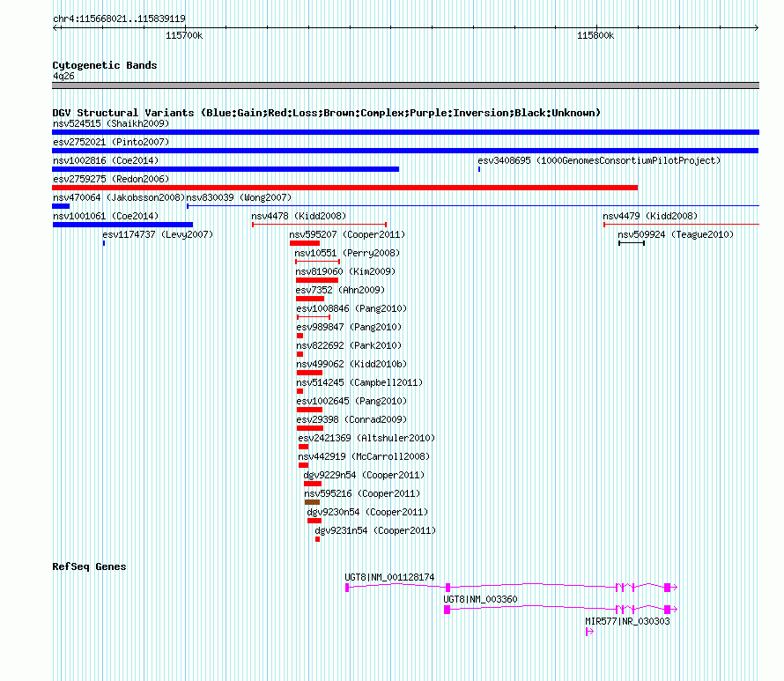Click the MIR577 gene arrow glyph

click(589, 632)
